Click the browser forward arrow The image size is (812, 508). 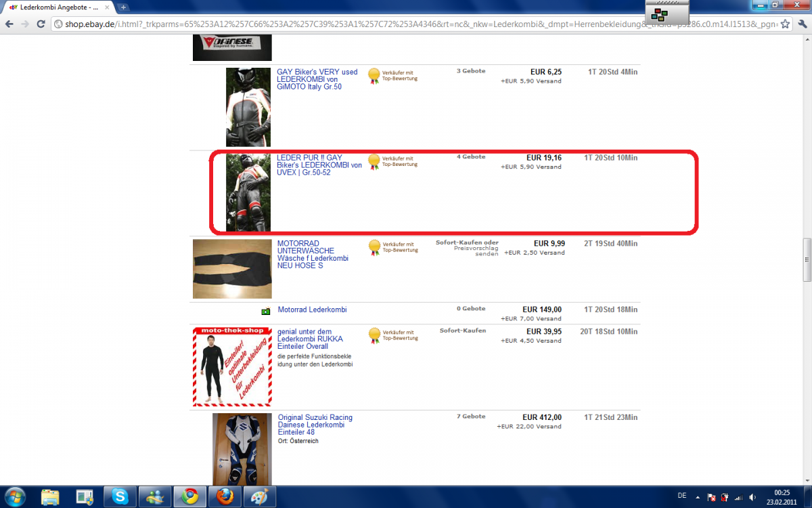[x=26, y=24]
